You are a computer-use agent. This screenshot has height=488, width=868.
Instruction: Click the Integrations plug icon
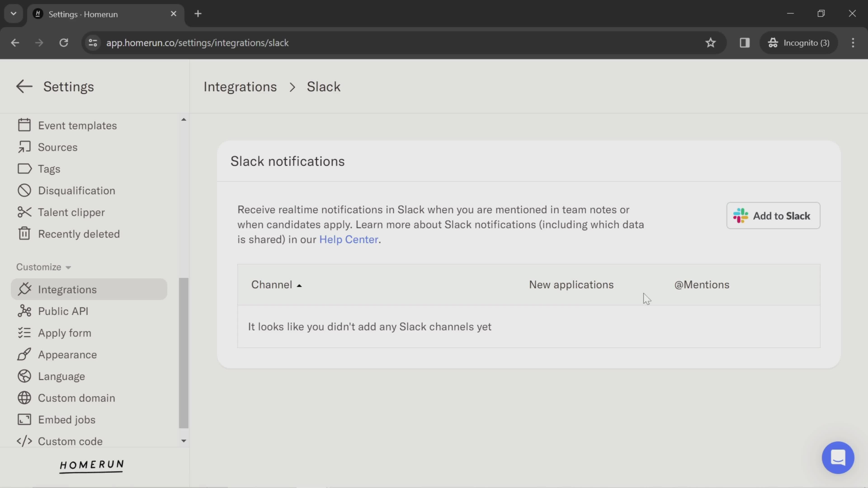pyautogui.click(x=24, y=289)
